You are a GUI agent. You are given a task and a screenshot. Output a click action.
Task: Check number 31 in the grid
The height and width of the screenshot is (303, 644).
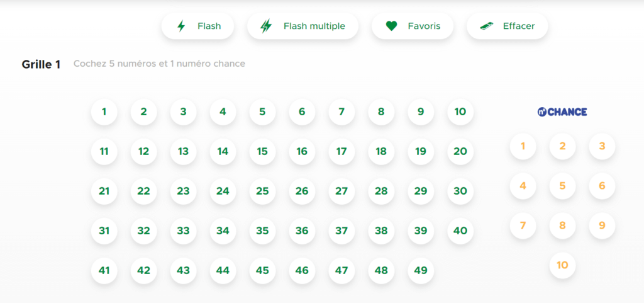pyautogui.click(x=104, y=231)
